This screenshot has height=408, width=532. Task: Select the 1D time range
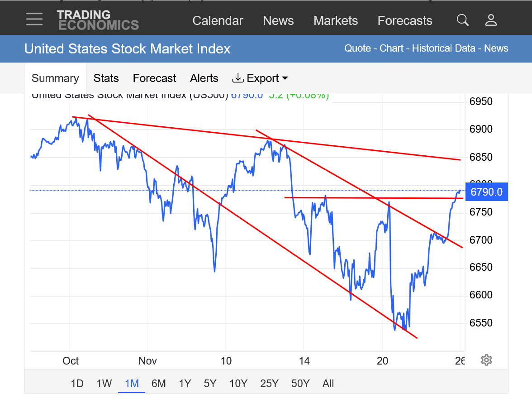77,384
